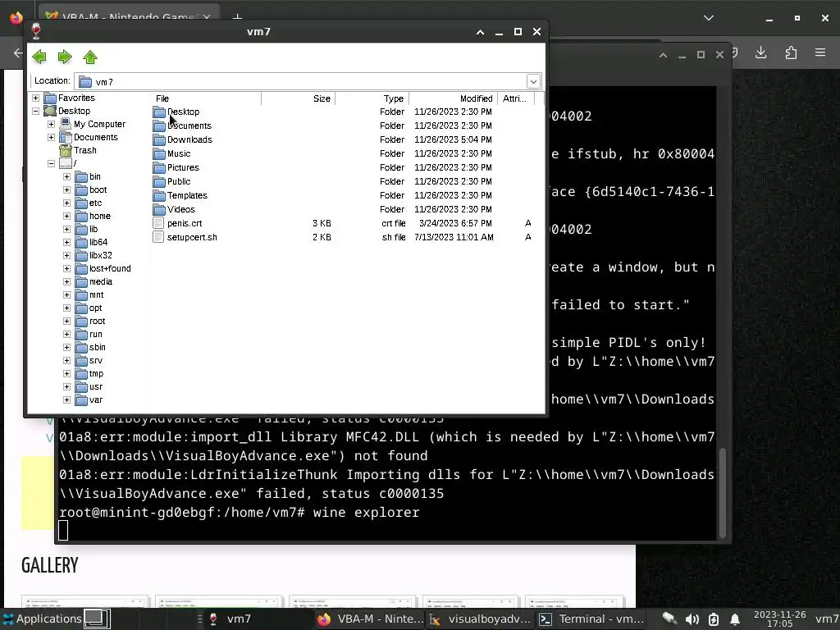Expand the Documents node in the tree
The height and width of the screenshot is (630, 840).
pos(51,137)
